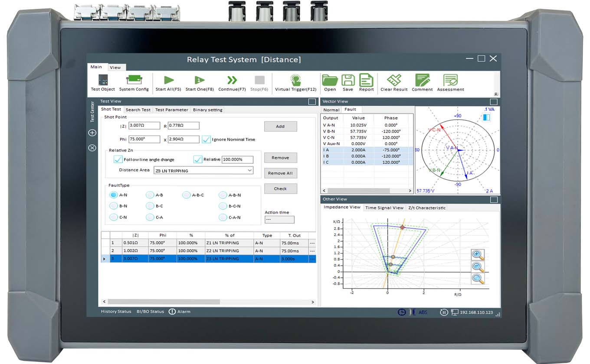Maximize the Vector View panel
Screen dimensions: 590x364
click(x=493, y=102)
